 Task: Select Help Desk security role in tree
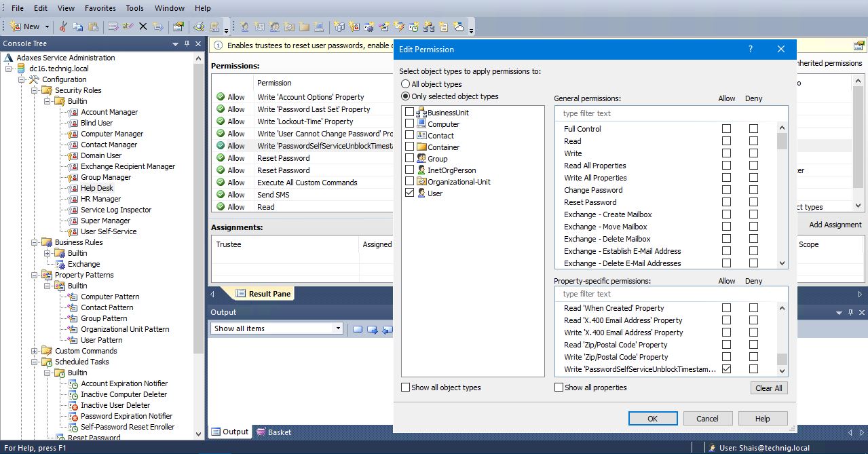97,188
